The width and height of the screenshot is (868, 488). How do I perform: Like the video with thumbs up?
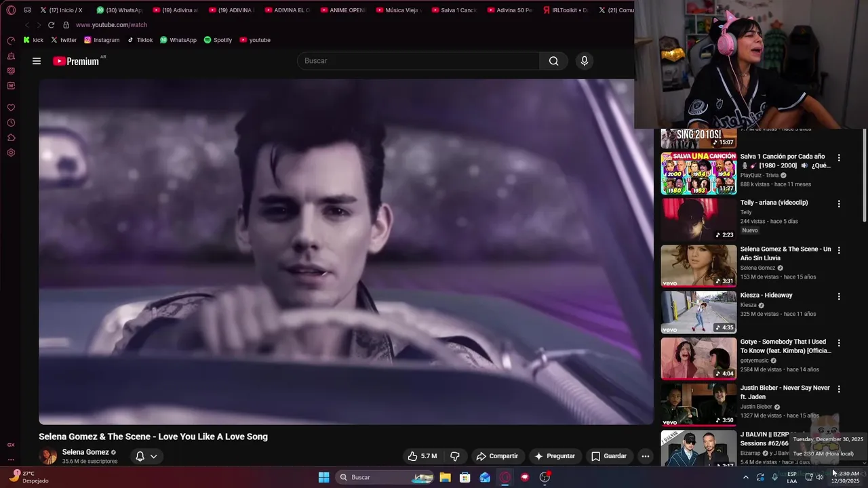coord(422,456)
